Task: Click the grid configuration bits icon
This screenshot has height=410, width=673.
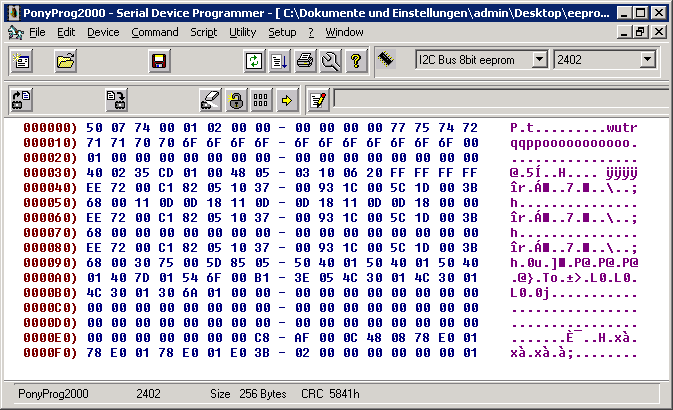Action: coord(261,100)
